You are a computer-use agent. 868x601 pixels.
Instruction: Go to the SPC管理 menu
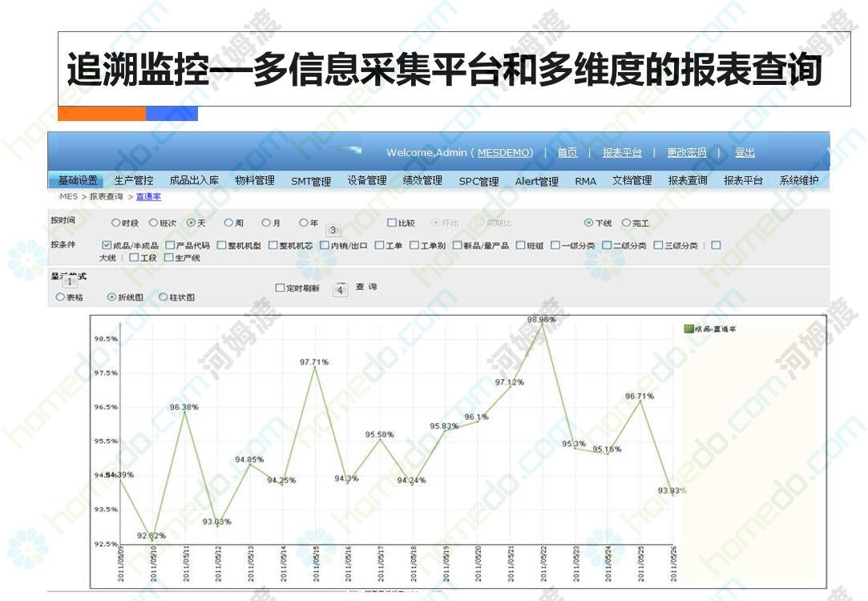point(478,181)
